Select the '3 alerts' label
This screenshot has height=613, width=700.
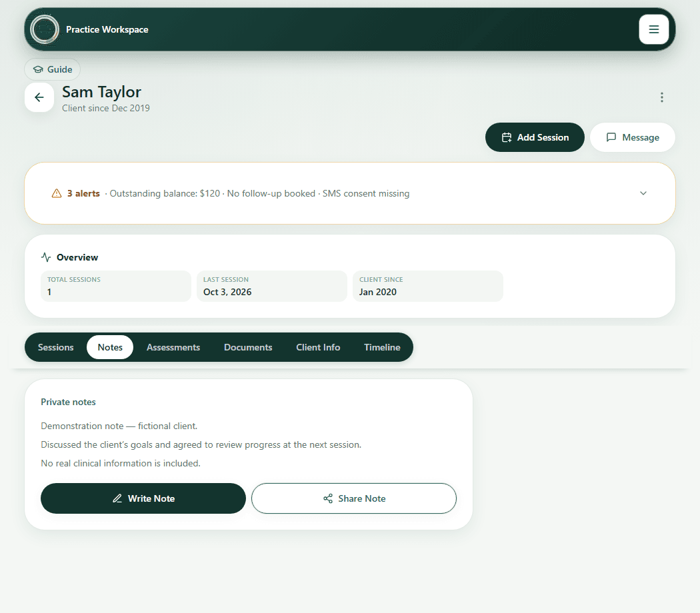[83, 193]
